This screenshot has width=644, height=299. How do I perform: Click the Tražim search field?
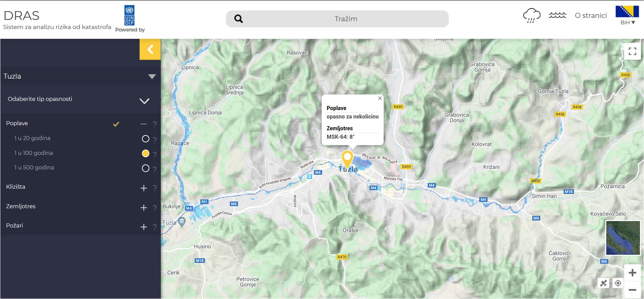click(x=346, y=19)
